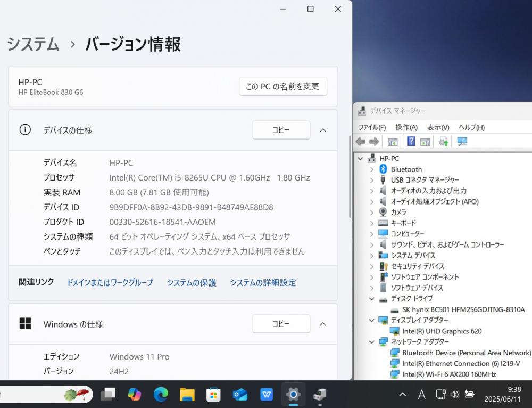This screenshot has width=532, height=408.
Task: Click the Back arrow in Device Manager toolbar
Action: [360, 141]
